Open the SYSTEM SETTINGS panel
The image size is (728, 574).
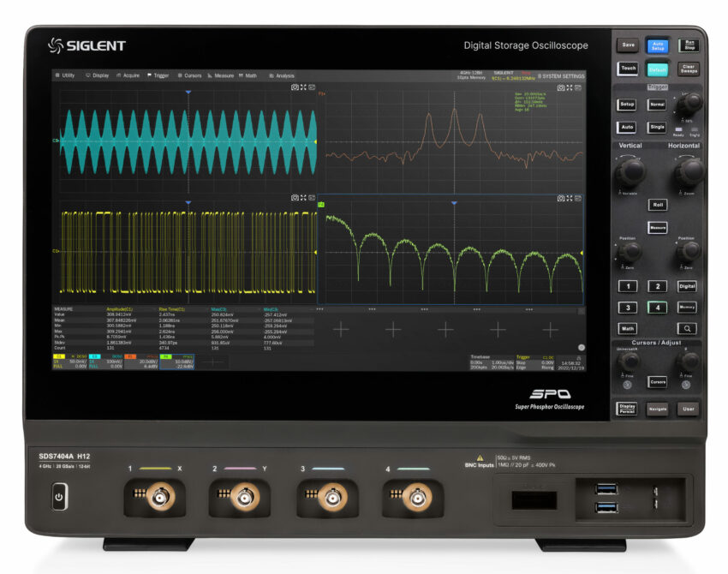pos(561,75)
